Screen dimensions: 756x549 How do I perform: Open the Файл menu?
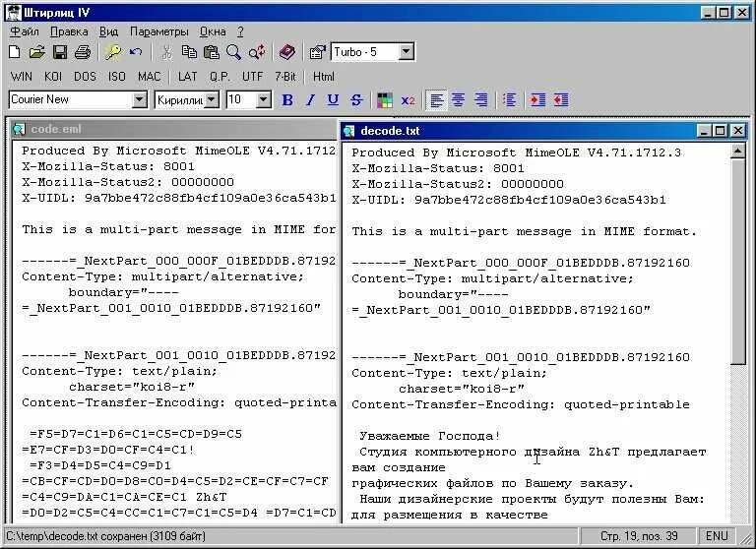click(x=24, y=31)
